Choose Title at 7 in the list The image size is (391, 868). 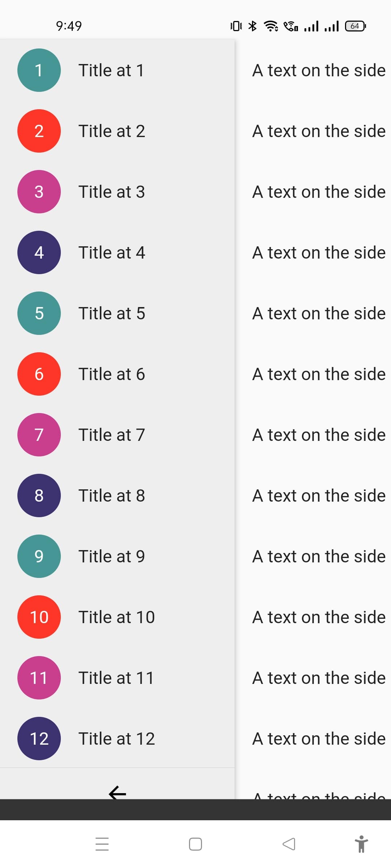pos(112,435)
